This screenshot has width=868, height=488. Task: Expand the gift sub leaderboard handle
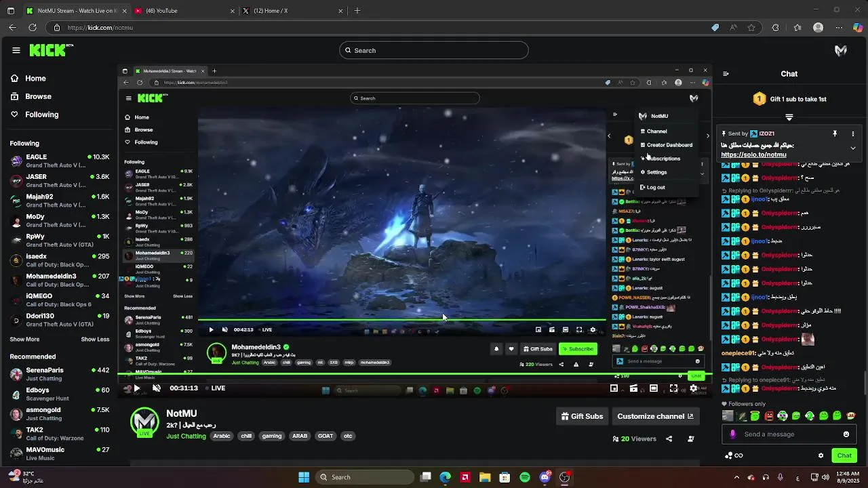pos(789,117)
